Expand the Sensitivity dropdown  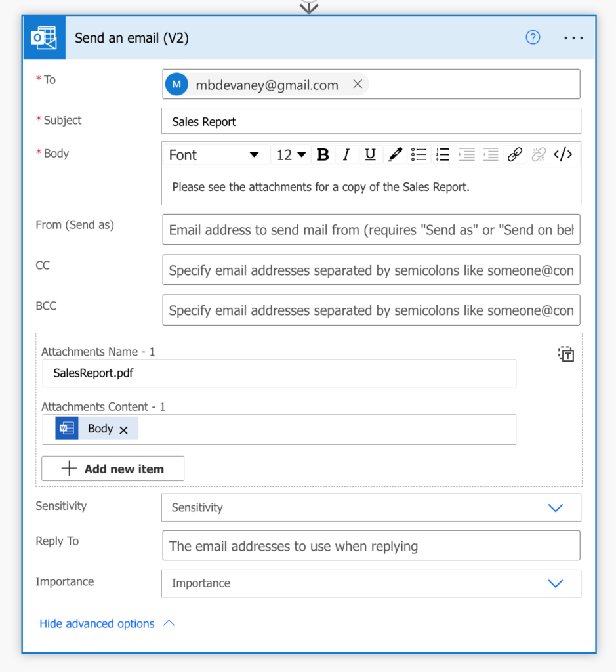(x=556, y=507)
